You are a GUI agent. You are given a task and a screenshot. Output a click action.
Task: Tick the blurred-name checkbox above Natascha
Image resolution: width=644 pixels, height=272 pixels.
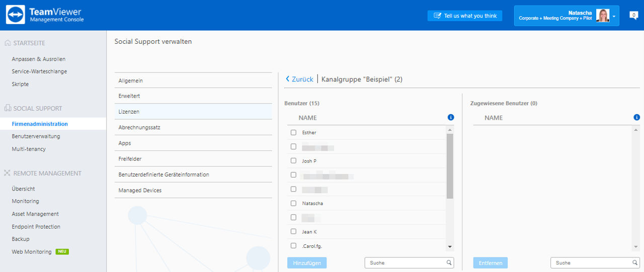pyautogui.click(x=293, y=189)
